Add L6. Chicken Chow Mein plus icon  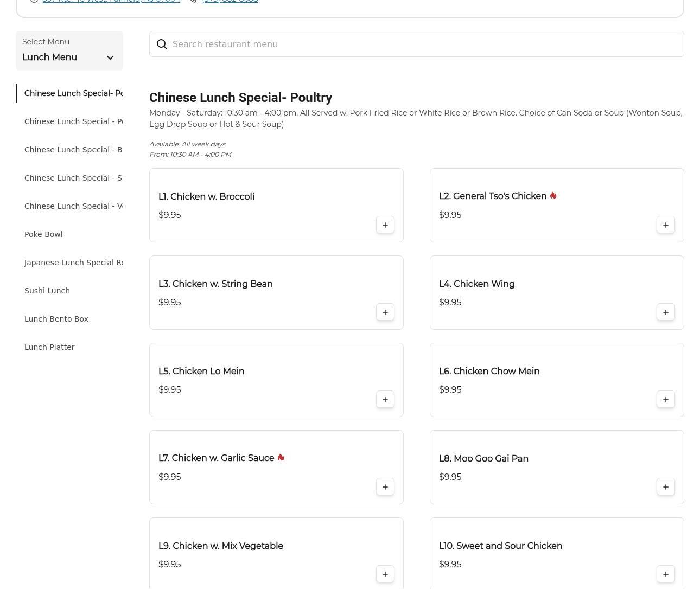(x=666, y=400)
